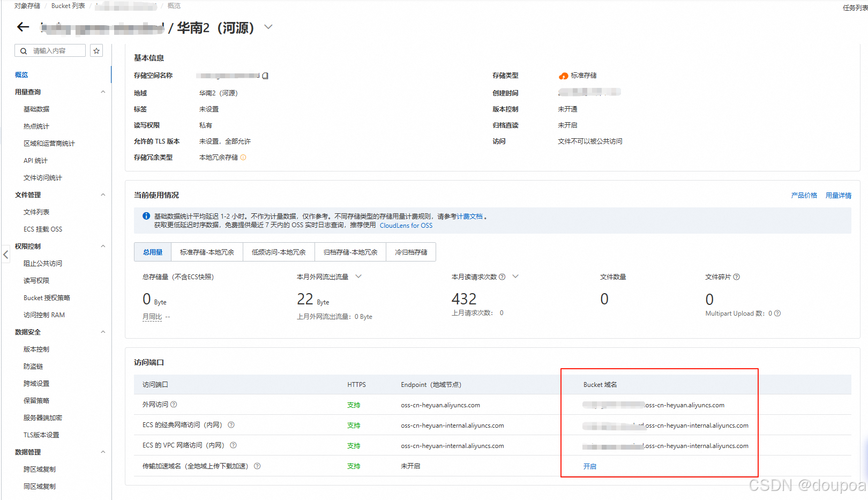Screen dimensions: 868x500
Task: Click the search magnifier icon in sidebar
Action: click(x=24, y=51)
